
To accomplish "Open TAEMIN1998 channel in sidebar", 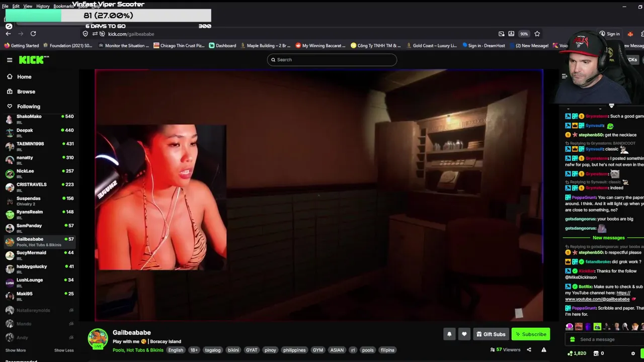I will (40, 146).
